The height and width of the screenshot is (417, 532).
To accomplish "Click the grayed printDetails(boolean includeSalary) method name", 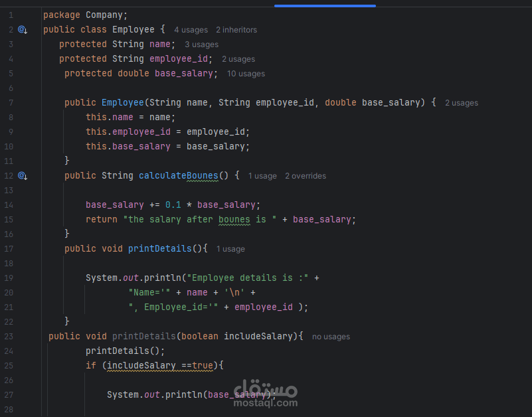I will coord(144,336).
